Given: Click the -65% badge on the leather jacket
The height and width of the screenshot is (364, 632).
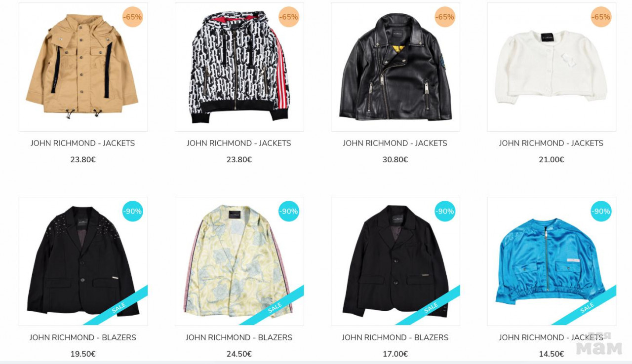Looking at the screenshot, I should [x=445, y=17].
